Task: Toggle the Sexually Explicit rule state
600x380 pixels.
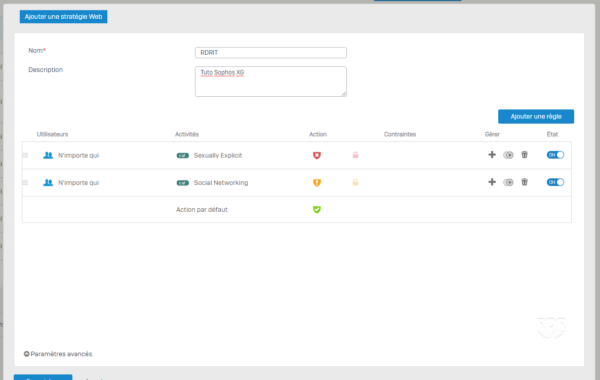Action: (555, 155)
